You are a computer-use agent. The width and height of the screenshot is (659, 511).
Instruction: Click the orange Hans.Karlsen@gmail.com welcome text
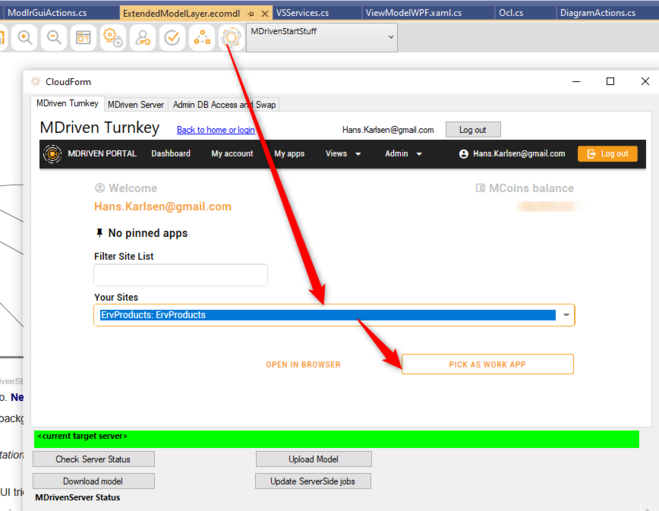tap(163, 206)
